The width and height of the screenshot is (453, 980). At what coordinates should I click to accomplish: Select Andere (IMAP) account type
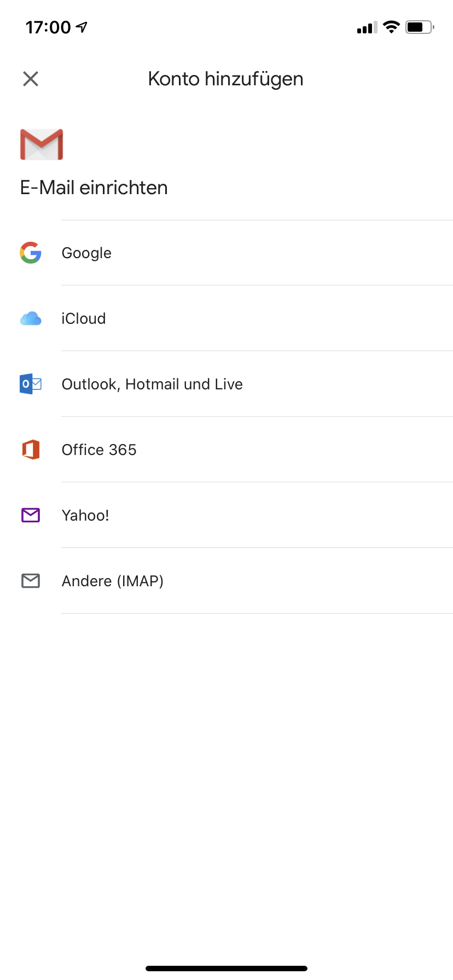(226, 581)
